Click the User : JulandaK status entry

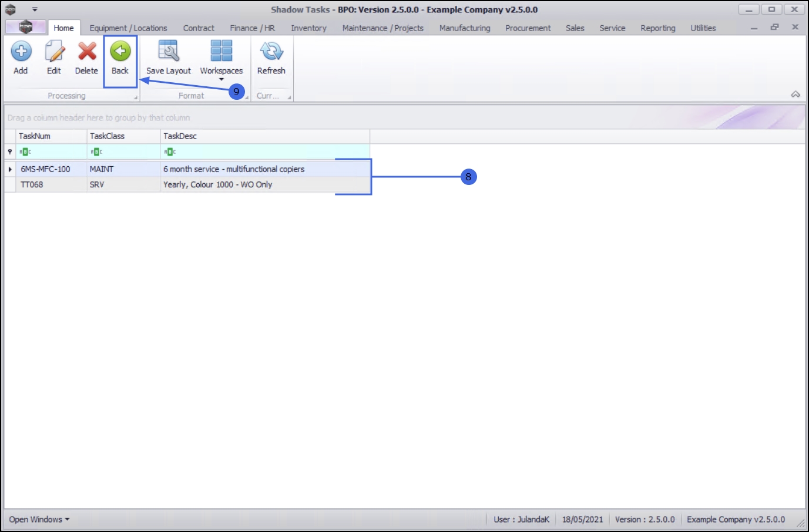pos(522,520)
